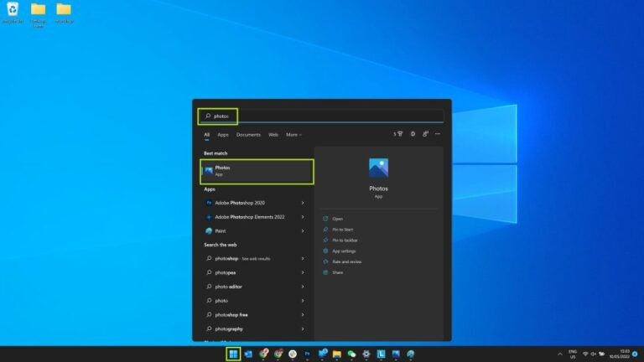644x362 pixels.
Task: Switch to the Web search tab
Action: pos(273,135)
